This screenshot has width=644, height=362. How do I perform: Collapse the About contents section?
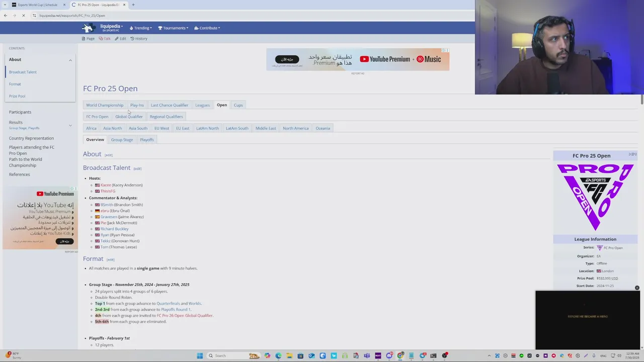(70, 60)
